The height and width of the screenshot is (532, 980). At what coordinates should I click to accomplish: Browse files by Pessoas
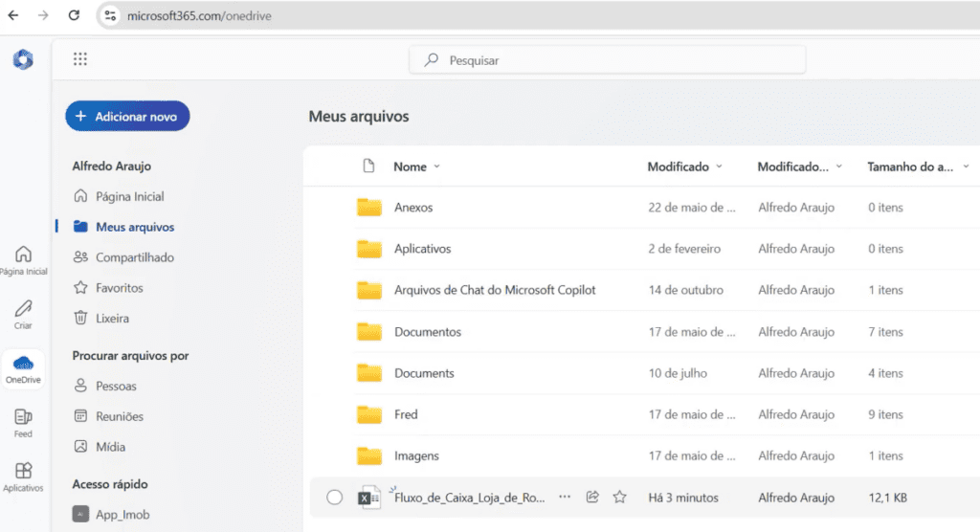[105, 386]
